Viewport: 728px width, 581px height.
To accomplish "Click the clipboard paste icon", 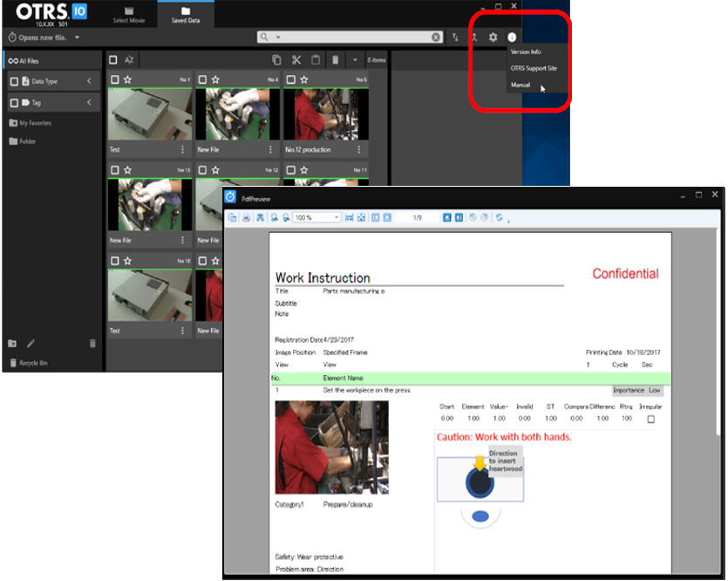I will tap(316, 60).
